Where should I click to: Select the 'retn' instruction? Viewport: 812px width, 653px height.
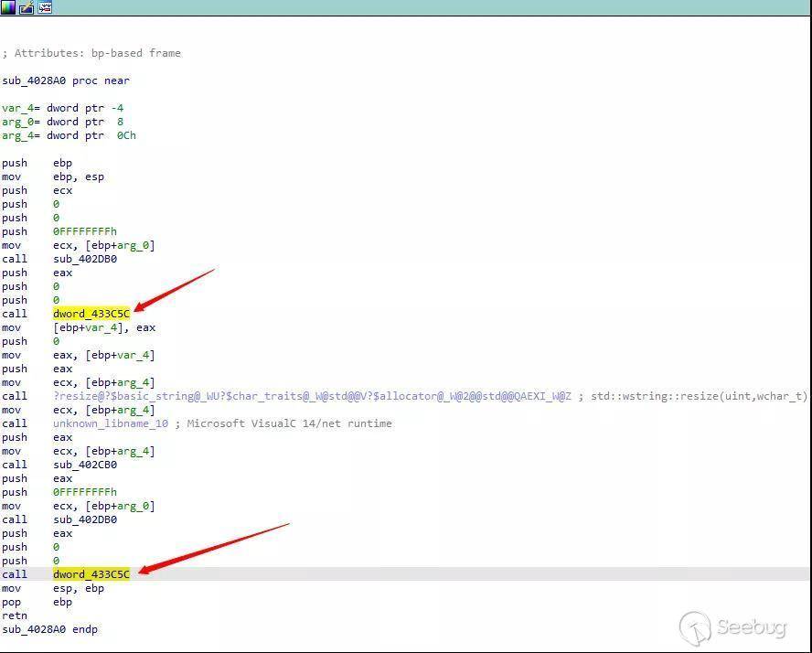[x=15, y=616]
